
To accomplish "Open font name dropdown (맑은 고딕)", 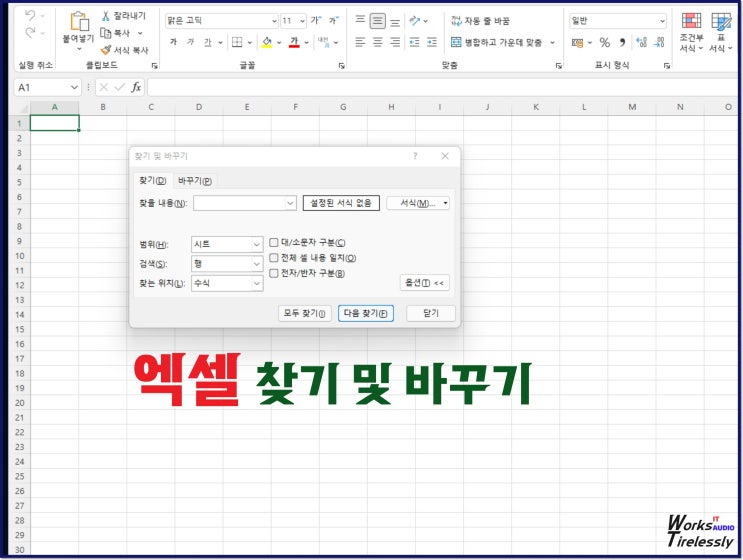I will (x=274, y=21).
